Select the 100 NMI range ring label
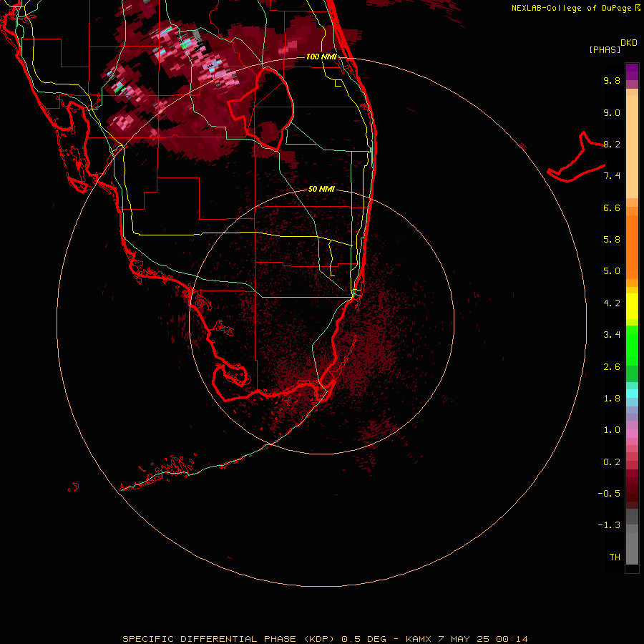The width and height of the screenshot is (644, 644). click(321, 57)
